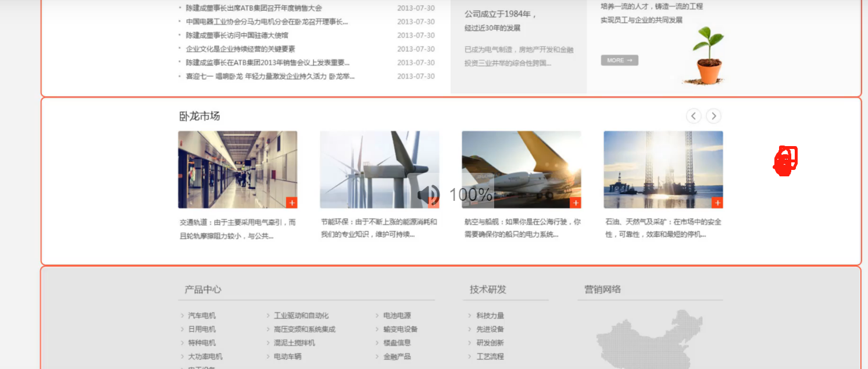Image resolution: width=868 pixels, height=369 pixels.
Task: Click plus icon on 节能环保 wind turbine image
Action: coord(434,203)
